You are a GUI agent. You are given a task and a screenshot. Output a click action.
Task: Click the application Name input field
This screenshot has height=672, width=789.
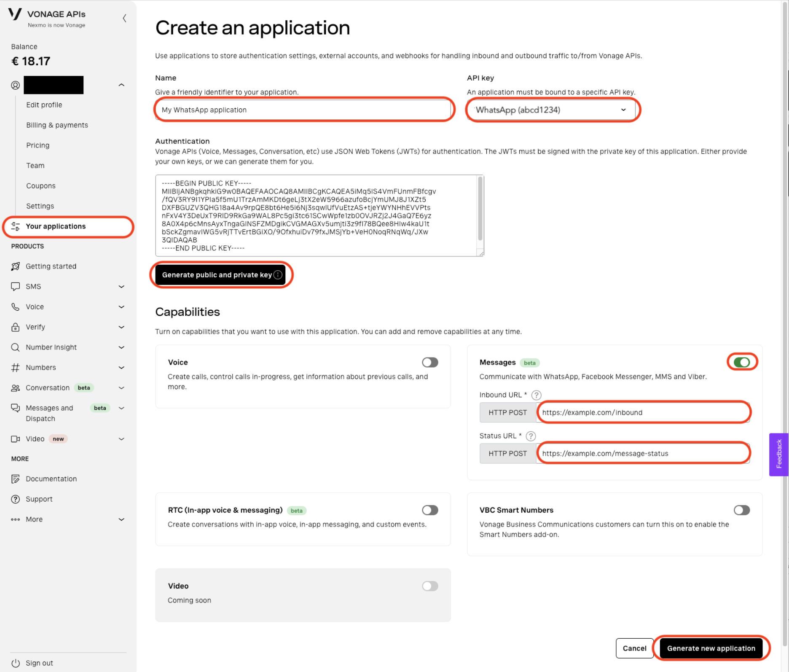[303, 110]
